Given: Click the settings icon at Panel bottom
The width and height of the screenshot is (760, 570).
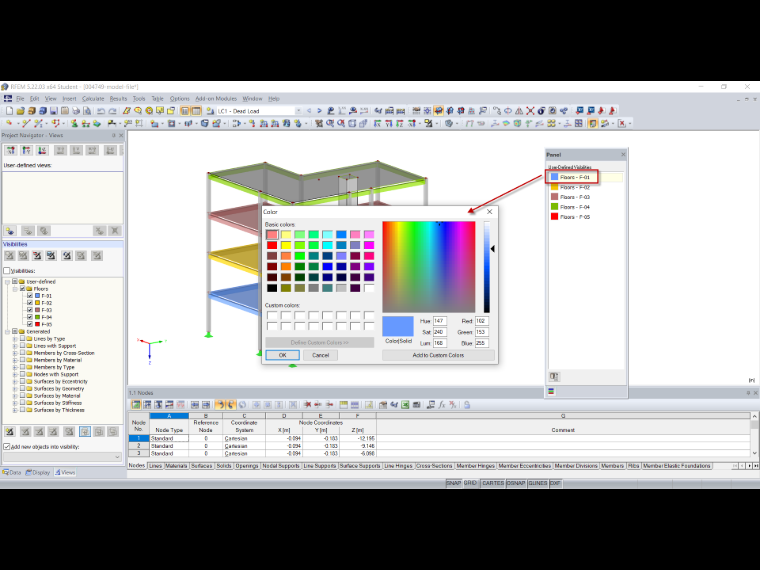Looking at the screenshot, I should pos(554,377).
